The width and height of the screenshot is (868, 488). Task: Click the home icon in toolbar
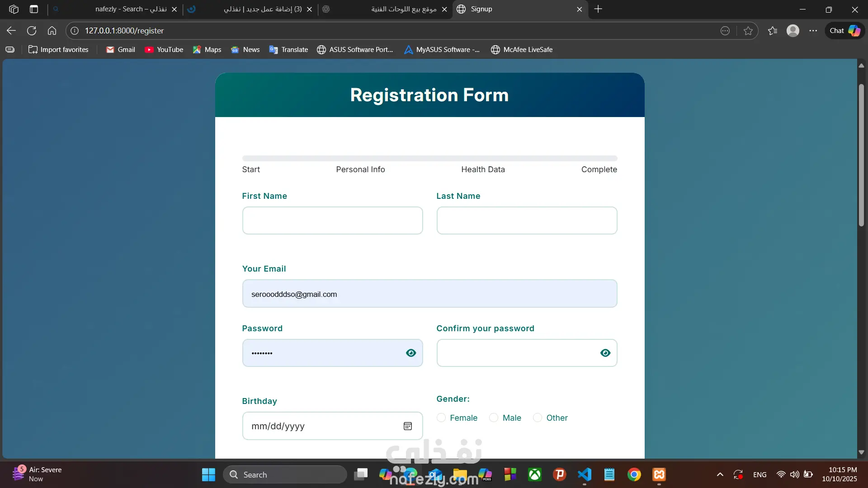52,31
